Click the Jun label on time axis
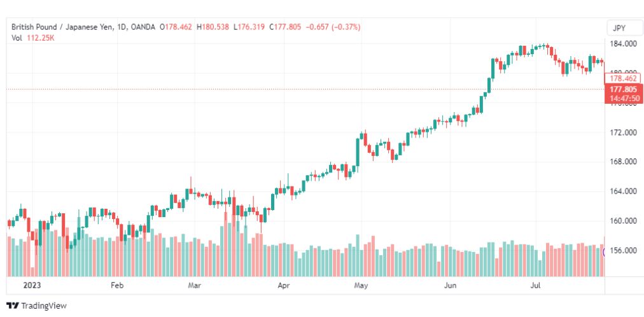The height and width of the screenshot is (317, 644). point(451,285)
